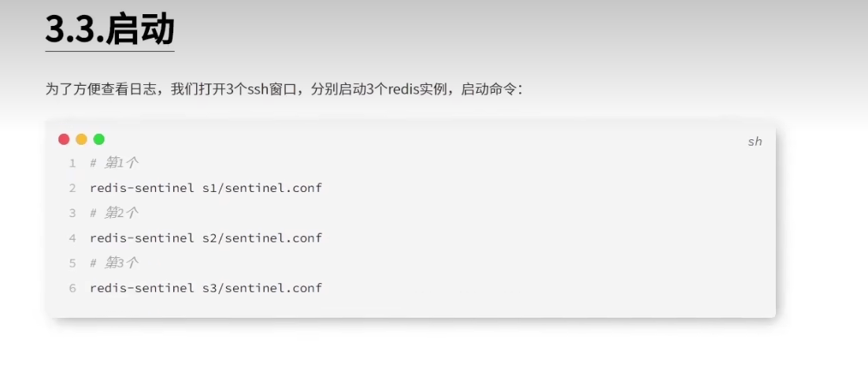Image resolution: width=868 pixels, height=365 pixels.
Task: Click the '# 第3个' comment line
Action: tap(114, 264)
